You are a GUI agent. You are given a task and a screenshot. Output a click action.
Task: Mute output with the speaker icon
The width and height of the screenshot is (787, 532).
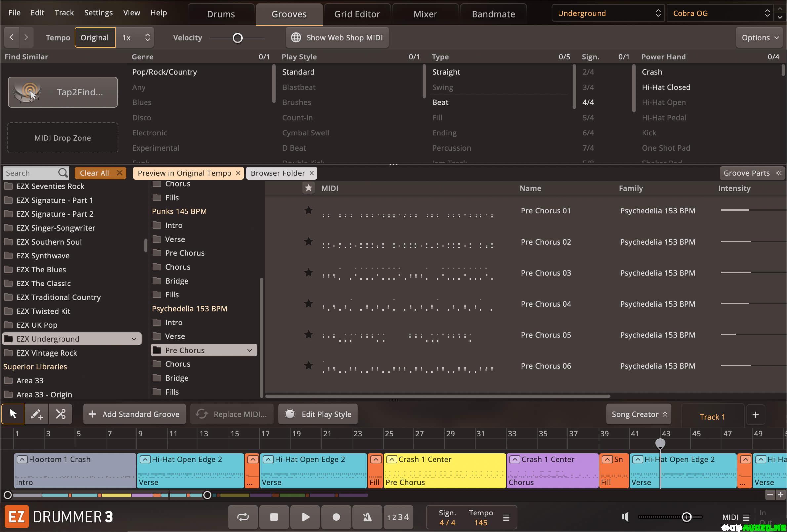click(x=625, y=517)
